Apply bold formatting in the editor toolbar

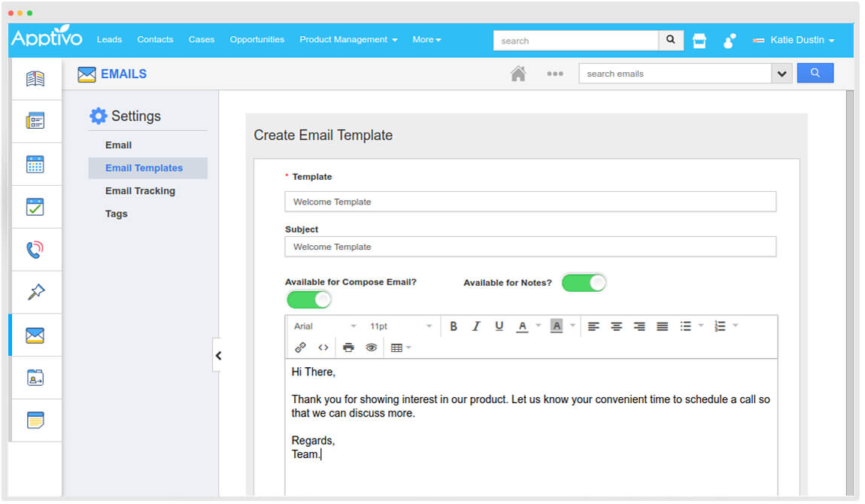pyautogui.click(x=454, y=326)
